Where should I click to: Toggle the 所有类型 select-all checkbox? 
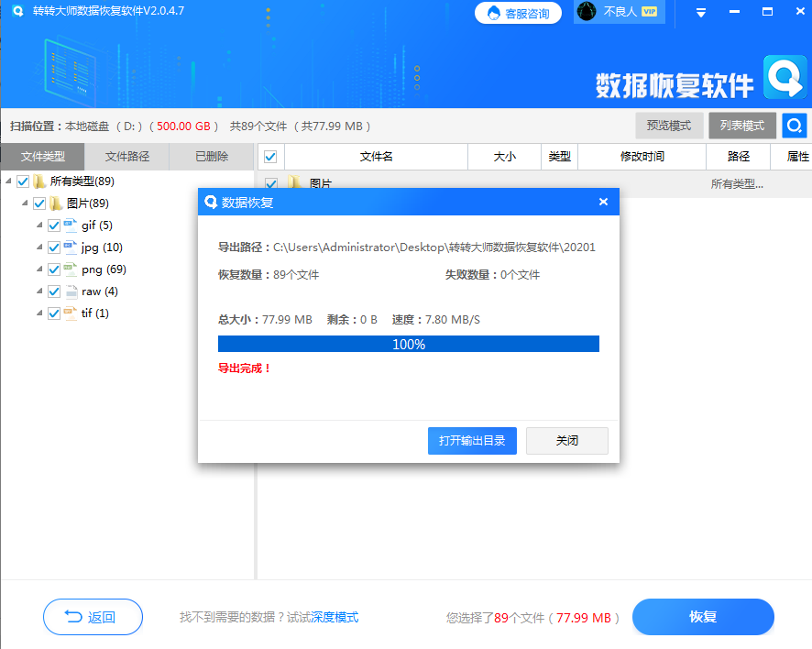21,181
